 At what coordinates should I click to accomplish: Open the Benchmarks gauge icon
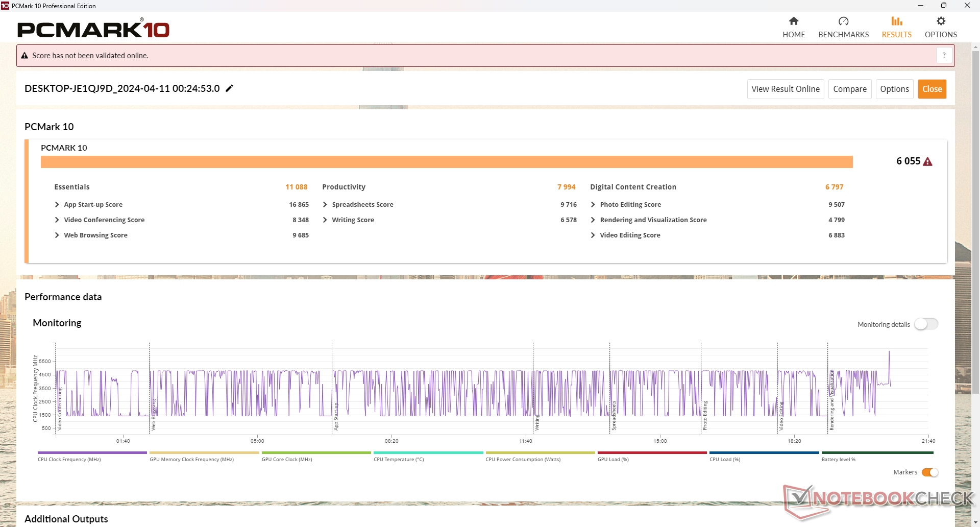pyautogui.click(x=843, y=21)
